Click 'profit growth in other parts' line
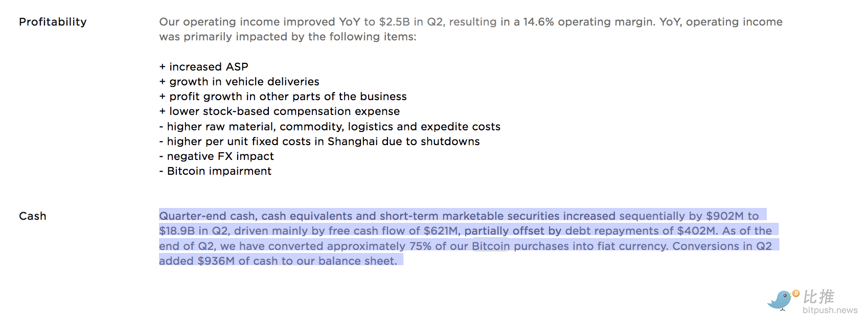 [283, 97]
